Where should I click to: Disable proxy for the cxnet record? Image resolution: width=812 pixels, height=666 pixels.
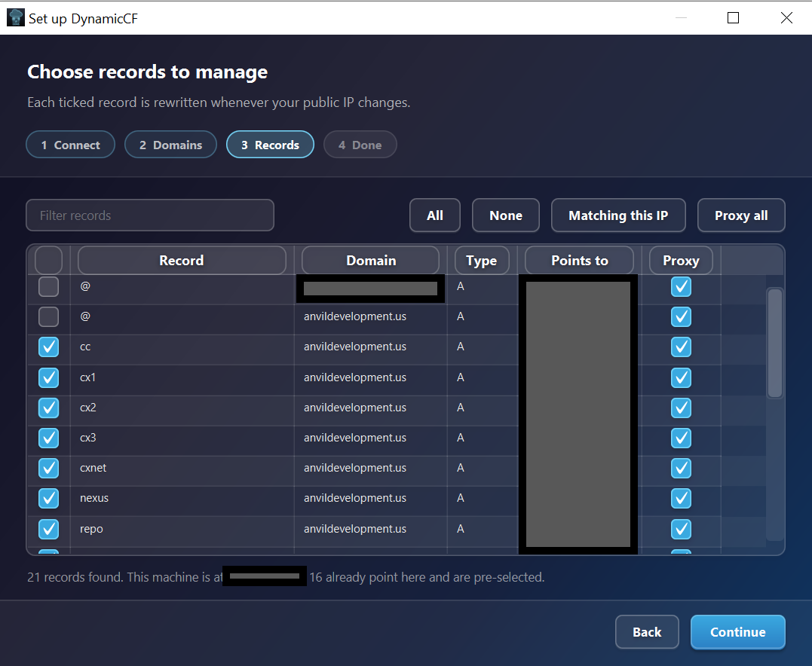tap(681, 468)
